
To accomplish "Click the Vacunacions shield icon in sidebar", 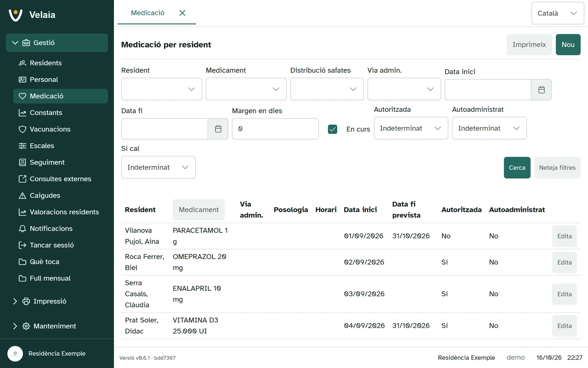I will pos(22,129).
